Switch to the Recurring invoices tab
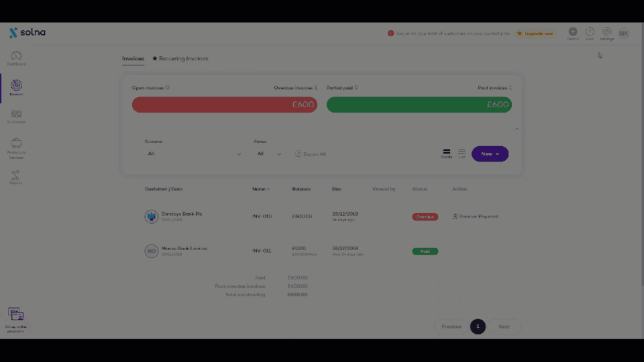This screenshot has width=644, height=362. click(x=180, y=59)
